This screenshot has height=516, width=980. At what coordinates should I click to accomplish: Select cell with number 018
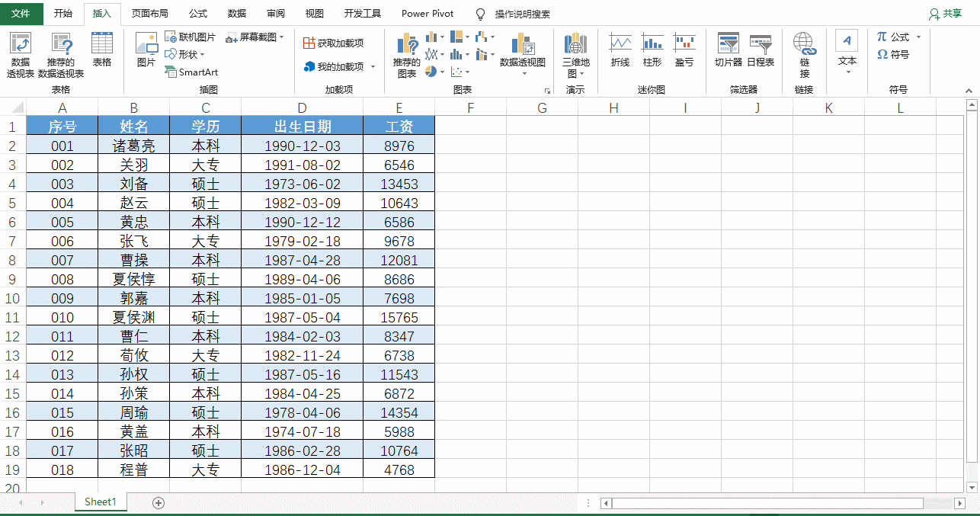click(x=62, y=470)
